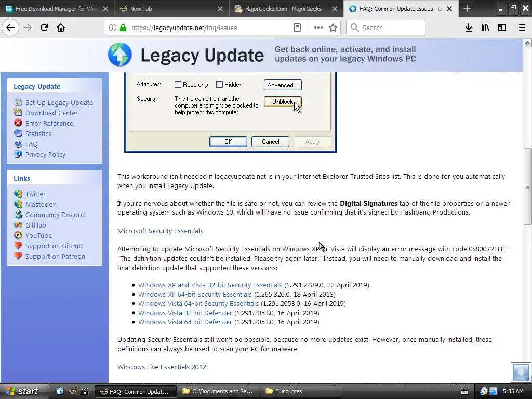Open the Error Reference link
Image resolution: width=532 pixels, height=399 pixels.
(x=49, y=124)
